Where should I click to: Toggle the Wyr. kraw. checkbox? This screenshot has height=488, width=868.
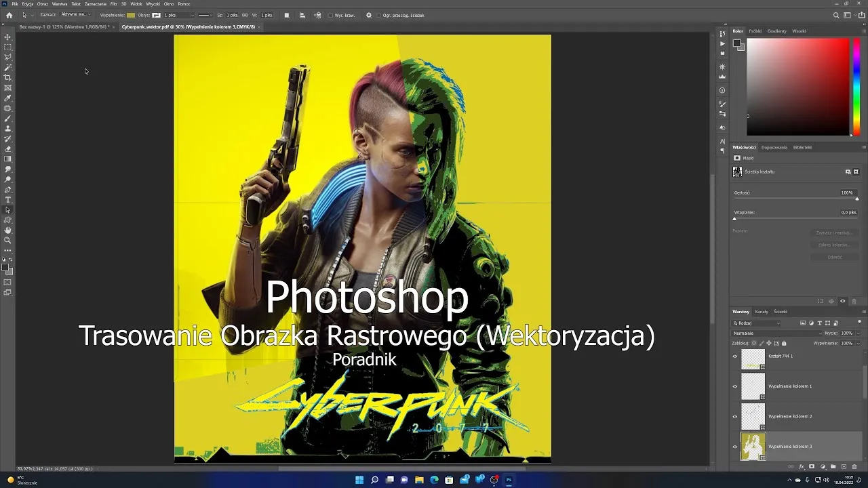tap(330, 15)
